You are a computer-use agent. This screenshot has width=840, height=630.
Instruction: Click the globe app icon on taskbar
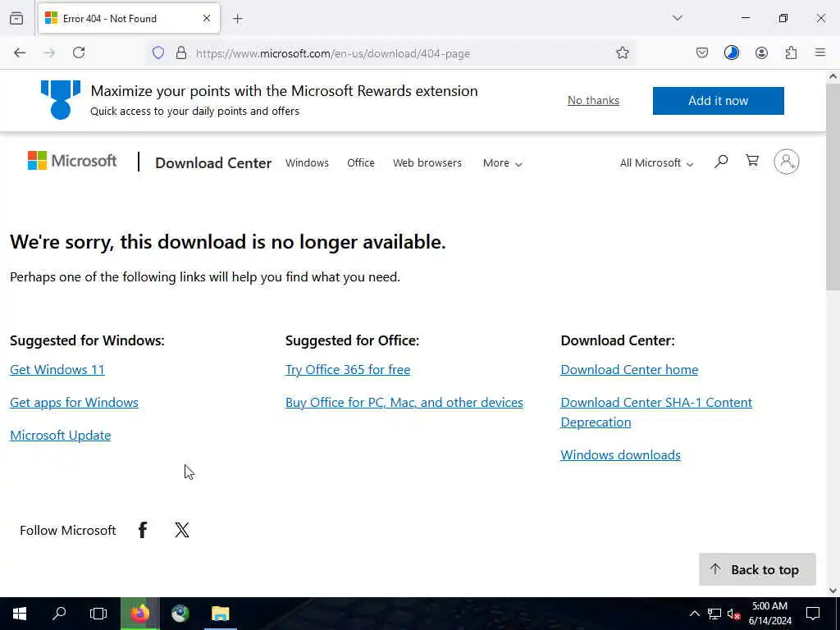180,613
